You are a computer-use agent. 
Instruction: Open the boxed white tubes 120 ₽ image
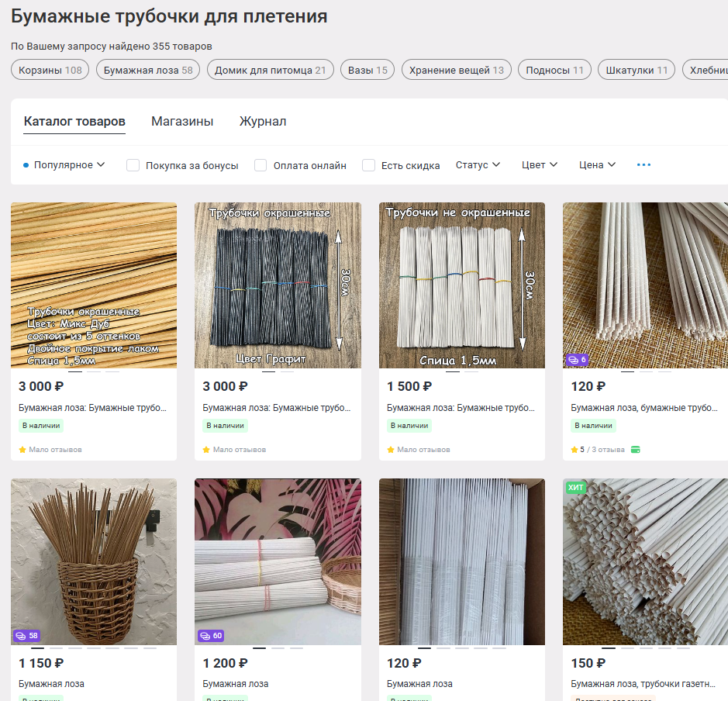click(x=462, y=561)
